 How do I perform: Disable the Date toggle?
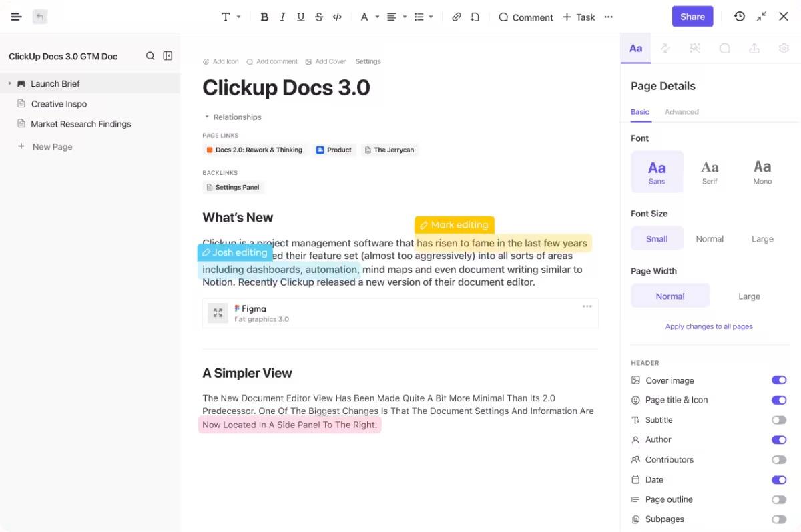tap(779, 479)
